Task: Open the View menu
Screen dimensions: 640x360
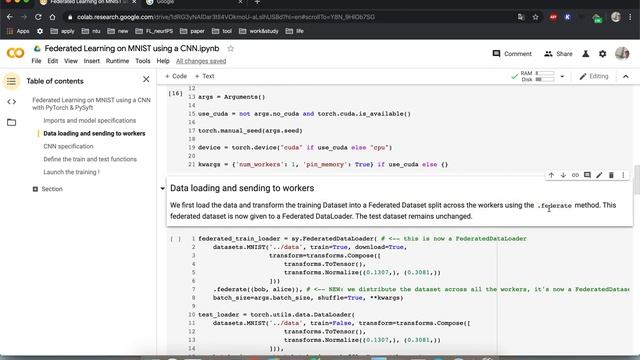Action: click(71, 61)
